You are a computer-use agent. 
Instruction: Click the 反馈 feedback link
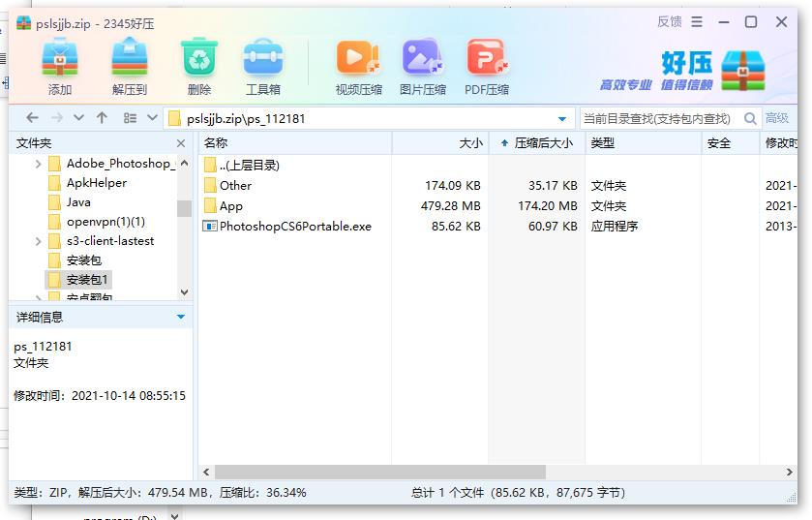670,21
